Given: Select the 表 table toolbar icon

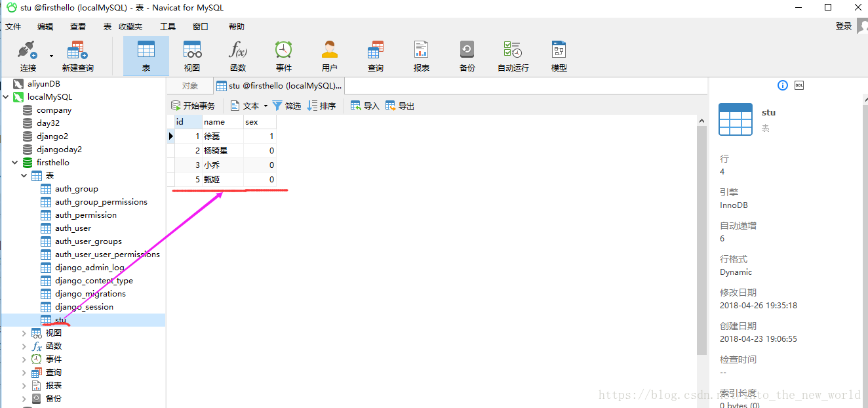Looking at the screenshot, I should pos(146,56).
